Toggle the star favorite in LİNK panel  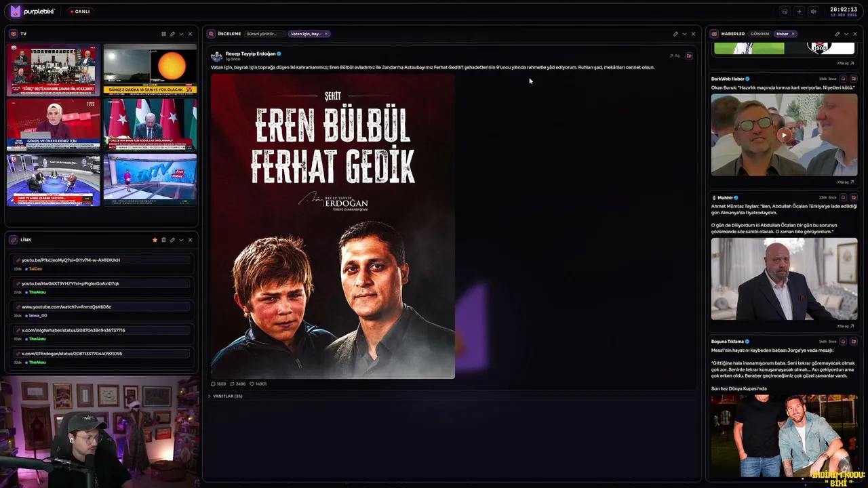pos(155,240)
